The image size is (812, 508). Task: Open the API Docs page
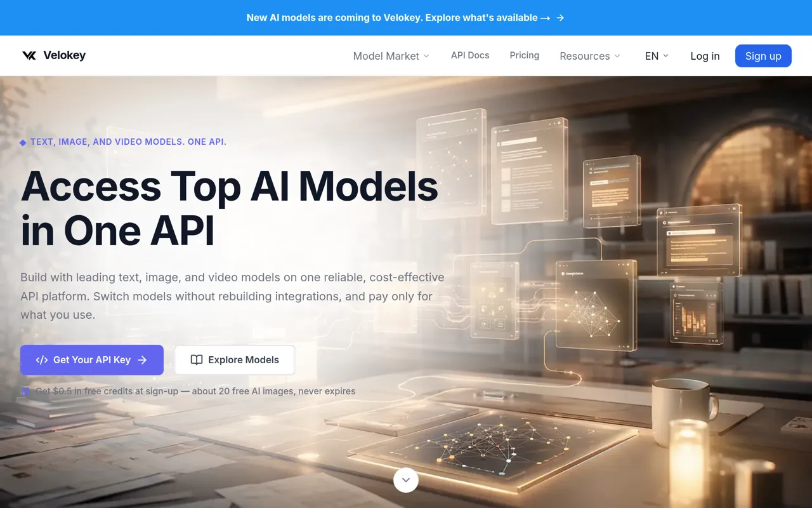[x=470, y=55]
